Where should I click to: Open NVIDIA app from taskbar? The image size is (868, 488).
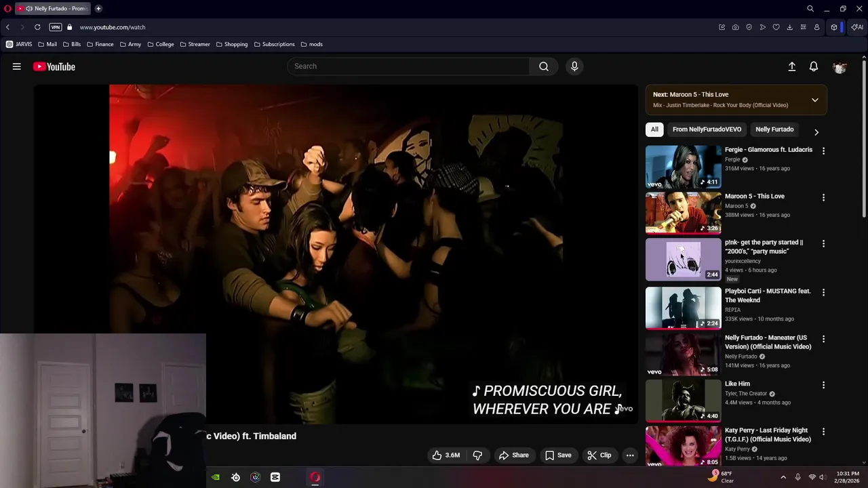(216, 477)
